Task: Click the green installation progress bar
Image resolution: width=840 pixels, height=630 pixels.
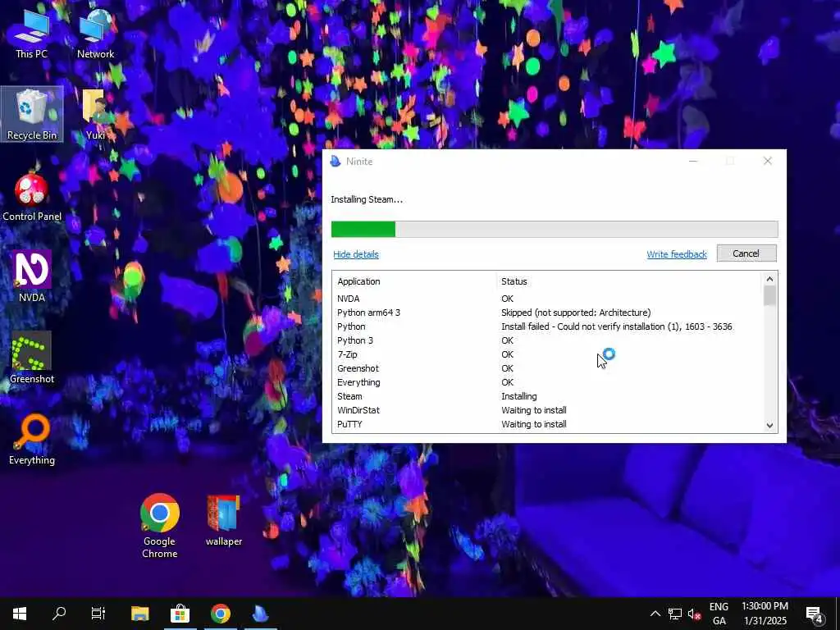Action: click(555, 230)
